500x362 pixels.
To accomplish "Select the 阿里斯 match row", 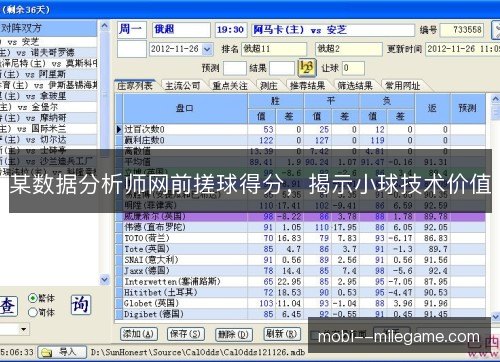I will click(x=48, y=74).
